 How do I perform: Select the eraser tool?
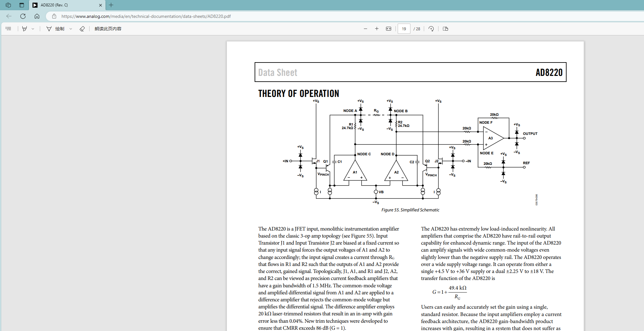click(x=82, y=29)
